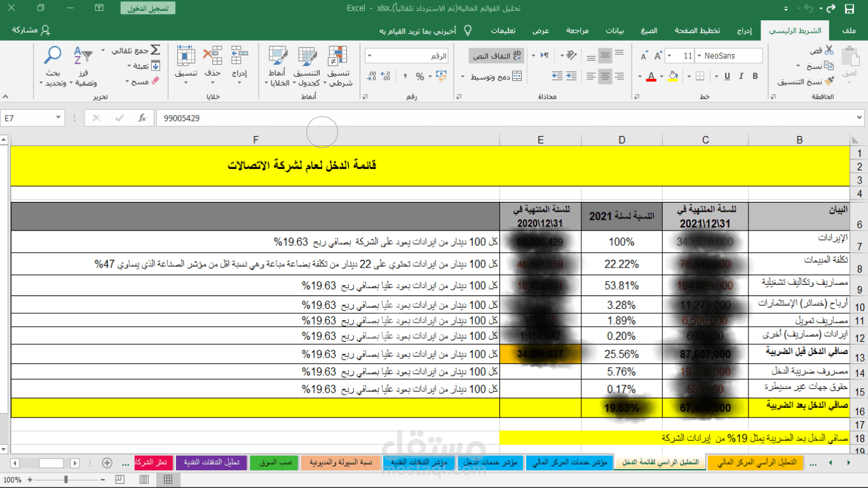The height and width of the screenshot is (488, 868).
Task: Switch to Page Break Preview in status bar
Action: [x=120, y=479]
